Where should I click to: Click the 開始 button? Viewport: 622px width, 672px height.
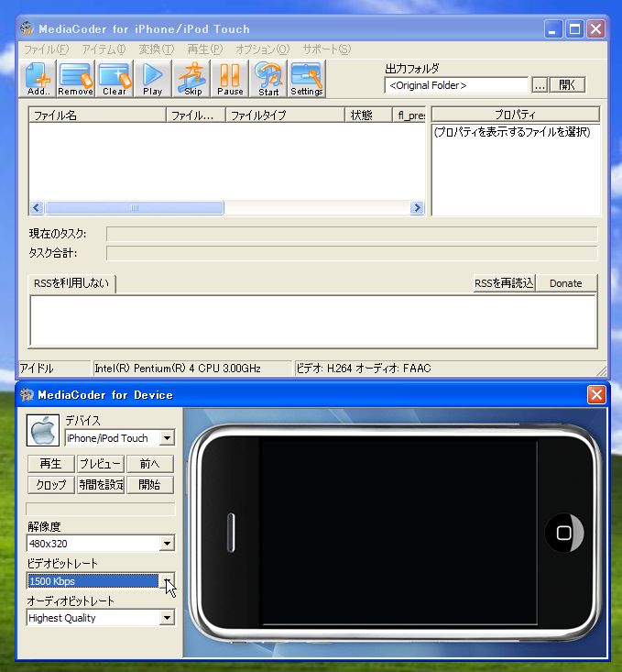point(150,485)
